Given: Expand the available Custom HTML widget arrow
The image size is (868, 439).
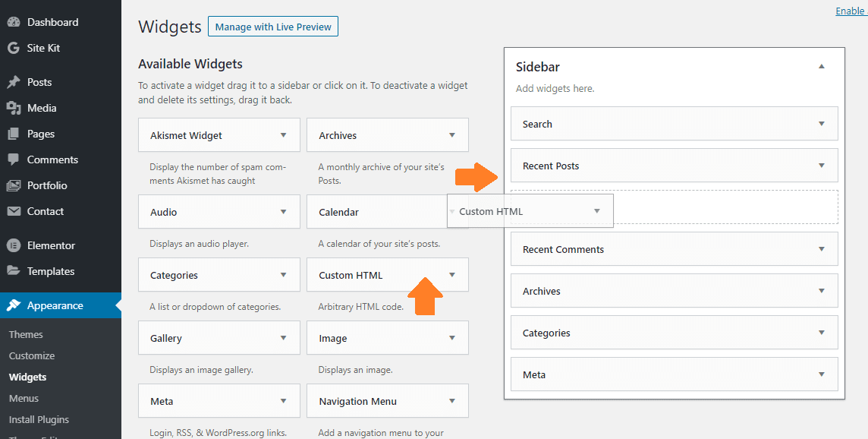Looking at the screenshot, I should (x=452, y=274).
